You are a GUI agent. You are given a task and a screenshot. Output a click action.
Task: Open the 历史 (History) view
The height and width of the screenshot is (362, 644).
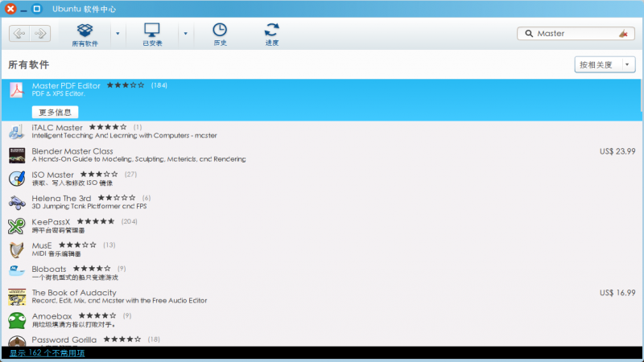pos(220,34)
